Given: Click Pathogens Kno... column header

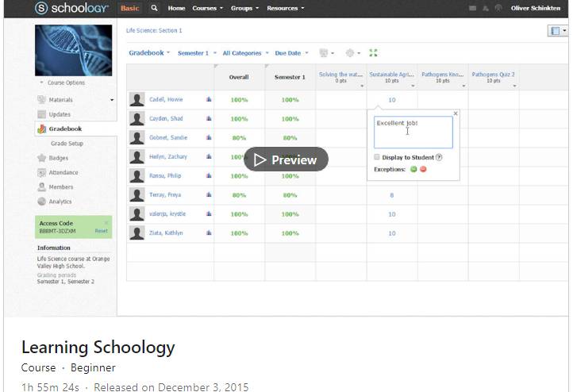Looking at the screenshot, I should point(443,75).
